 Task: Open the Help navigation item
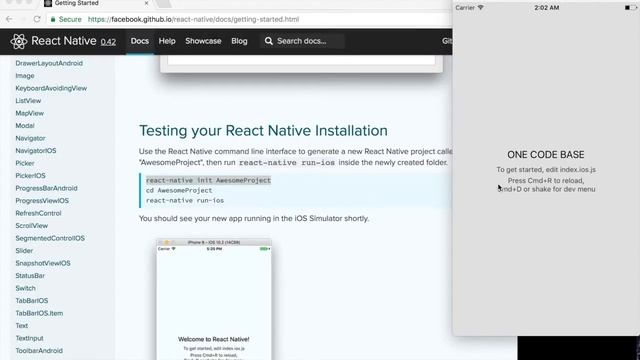tap(167, 41)
